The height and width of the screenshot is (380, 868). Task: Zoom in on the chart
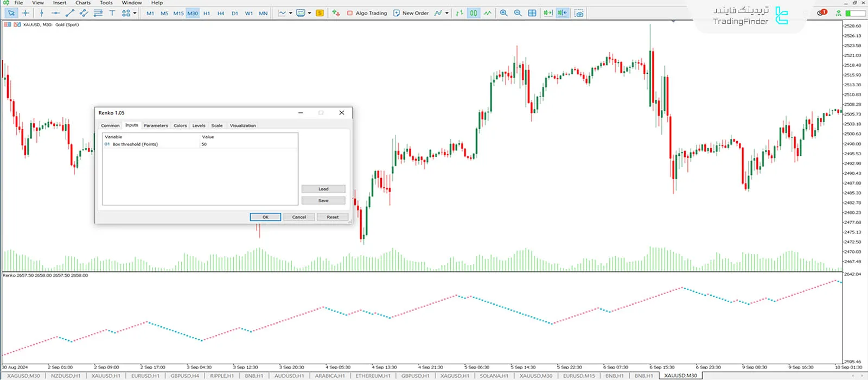coord(504,13)
